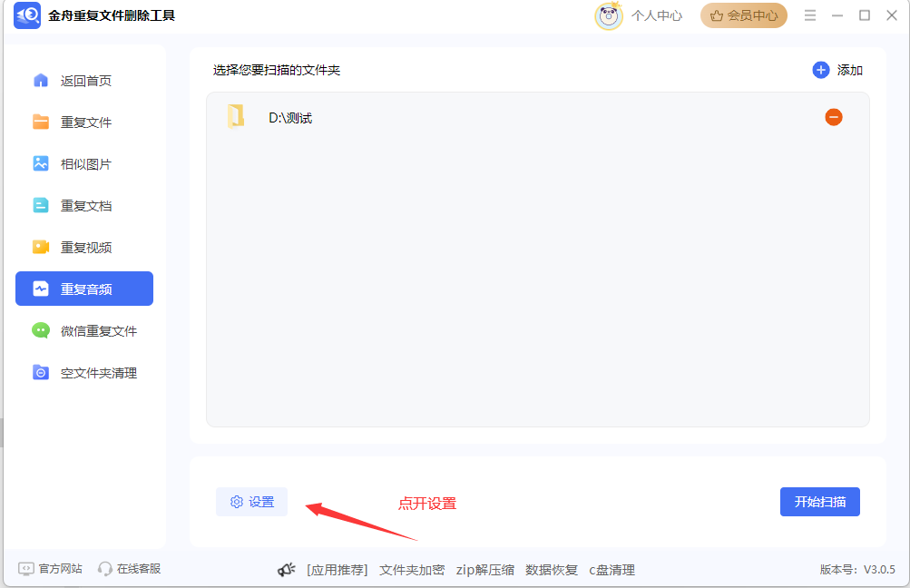Remove D:\测试 with the orange minus icon
The width and height of the screenshot is (910, 588).
tap(834, 117)
